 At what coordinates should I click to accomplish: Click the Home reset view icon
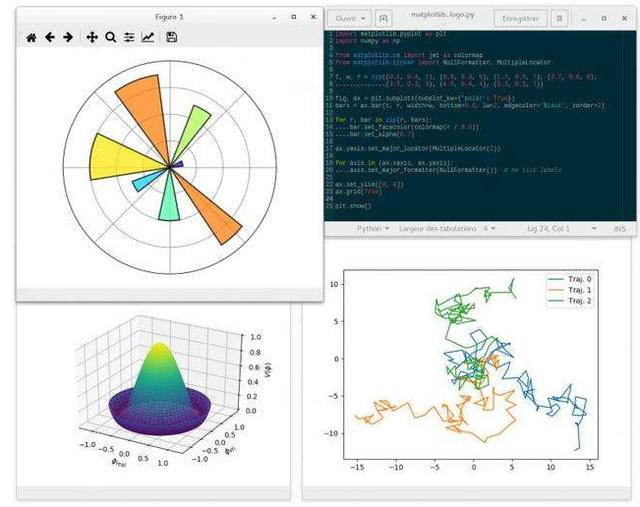click(x=31, y=38)
